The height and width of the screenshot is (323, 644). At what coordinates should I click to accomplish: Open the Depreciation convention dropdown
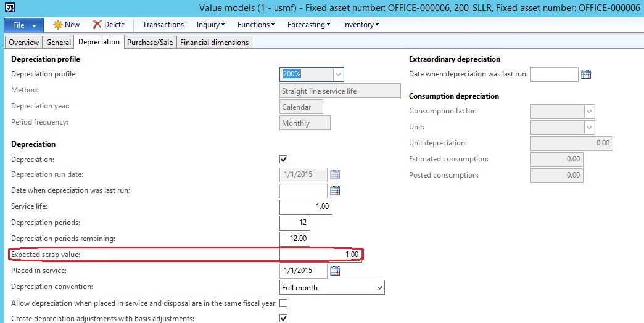(x=378, y=287)
